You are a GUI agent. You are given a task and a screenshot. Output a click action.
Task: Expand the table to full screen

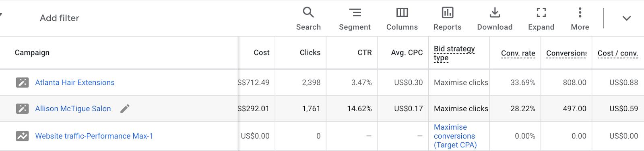pos(541,18)
